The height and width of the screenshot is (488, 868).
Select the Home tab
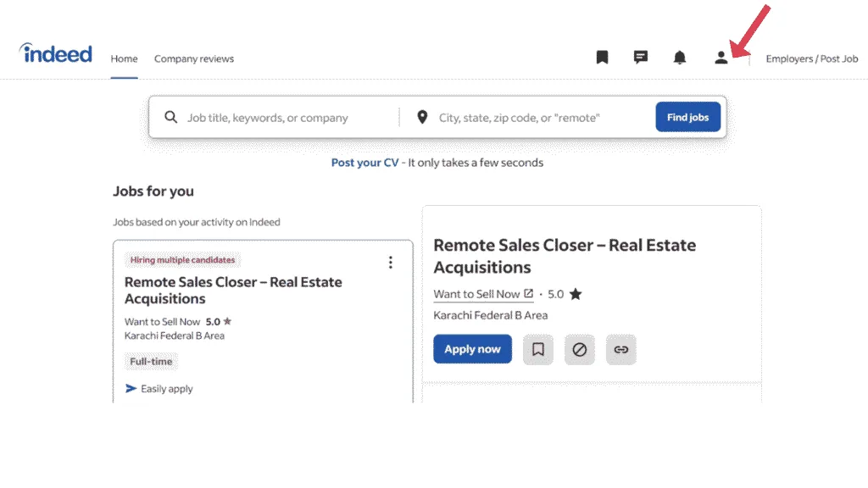(x=124, y=59)
